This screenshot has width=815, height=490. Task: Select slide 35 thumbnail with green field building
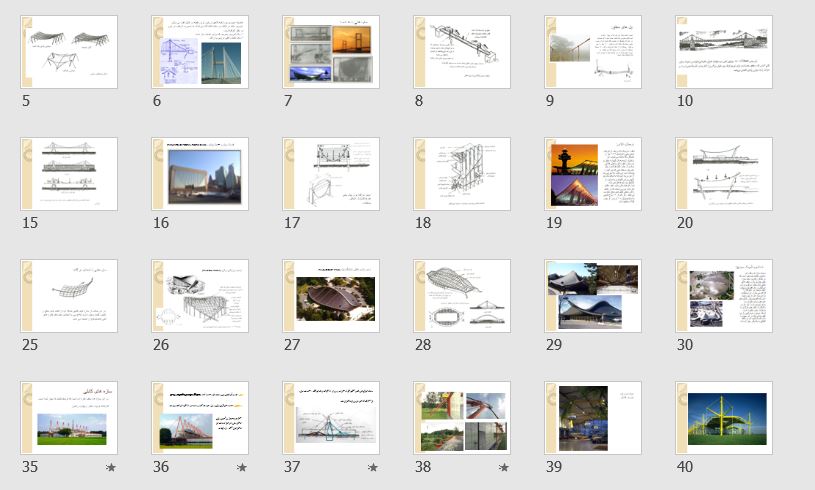tap(69, 418)
